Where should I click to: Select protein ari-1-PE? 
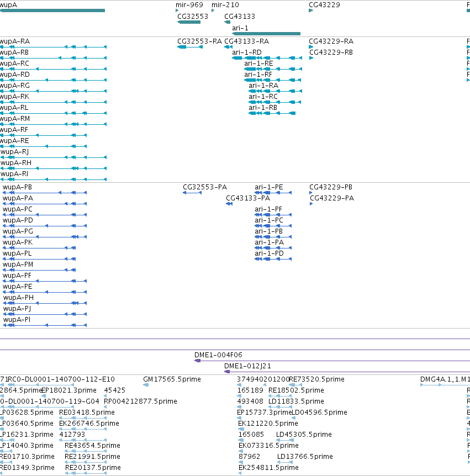point(273,193)
